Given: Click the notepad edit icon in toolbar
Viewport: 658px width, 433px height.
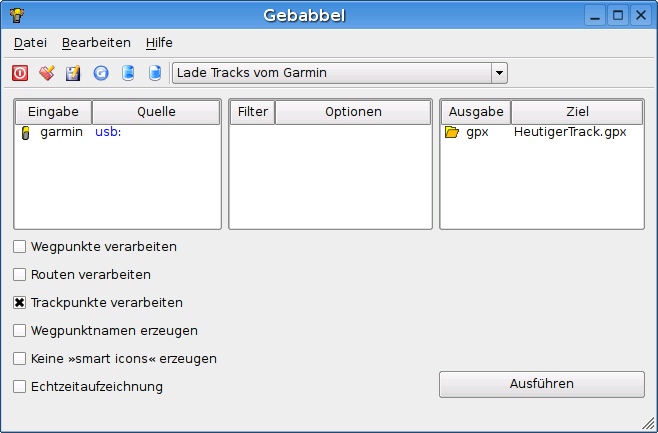Looking at the screenshot, I should point(73,73).
